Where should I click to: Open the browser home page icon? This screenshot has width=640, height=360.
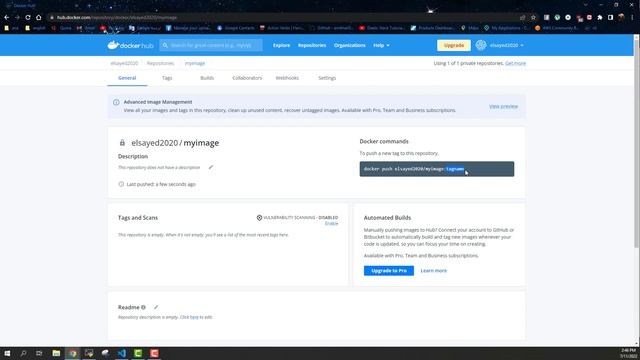pyautogui.click(x=38, y=18)
